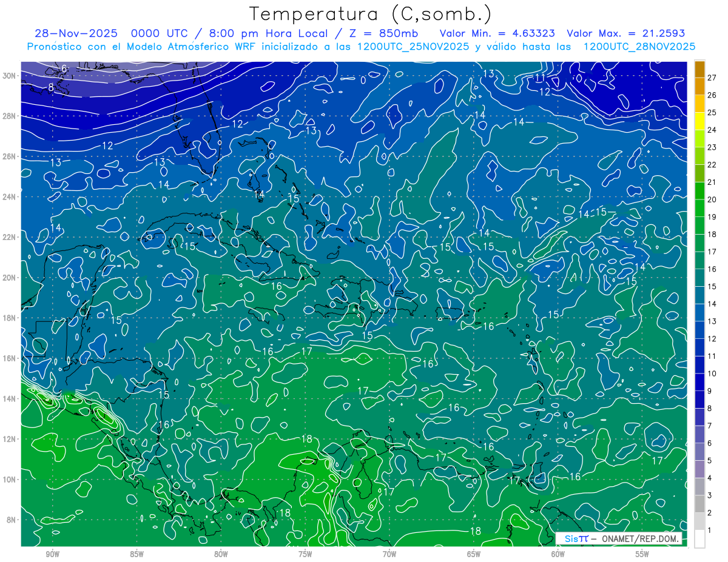
Task: Click the "27" label on the color legend
Action: (712, 78)
